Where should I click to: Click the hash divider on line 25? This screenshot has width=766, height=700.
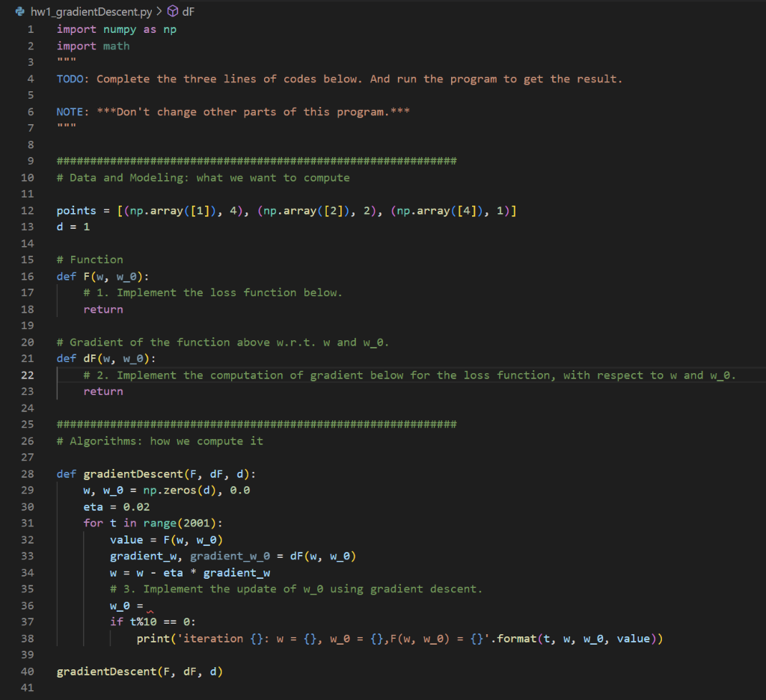[257, 425]
